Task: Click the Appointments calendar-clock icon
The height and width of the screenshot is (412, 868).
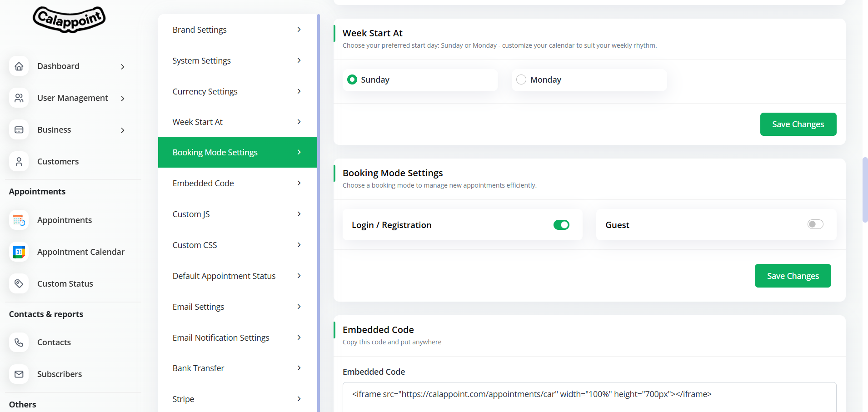Action: (19, 220)
